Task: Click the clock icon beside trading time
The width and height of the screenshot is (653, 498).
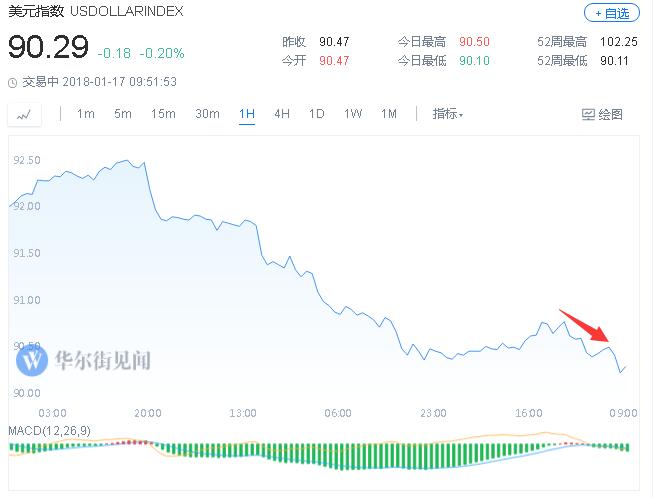Action: [12, 82]
